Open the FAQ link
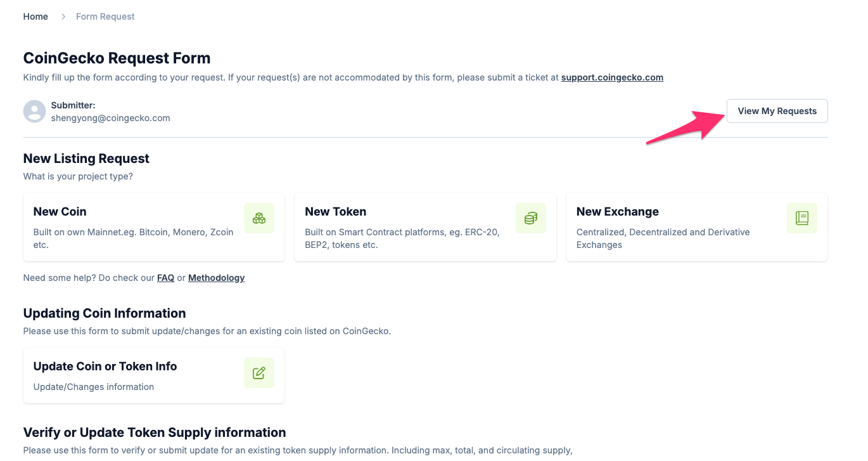 (x=165, y=278)
